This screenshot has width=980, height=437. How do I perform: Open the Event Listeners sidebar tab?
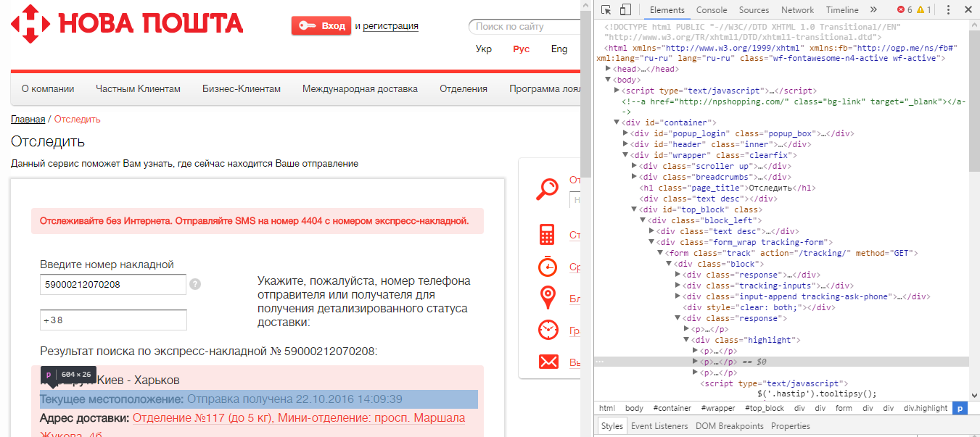click(659, 426)
